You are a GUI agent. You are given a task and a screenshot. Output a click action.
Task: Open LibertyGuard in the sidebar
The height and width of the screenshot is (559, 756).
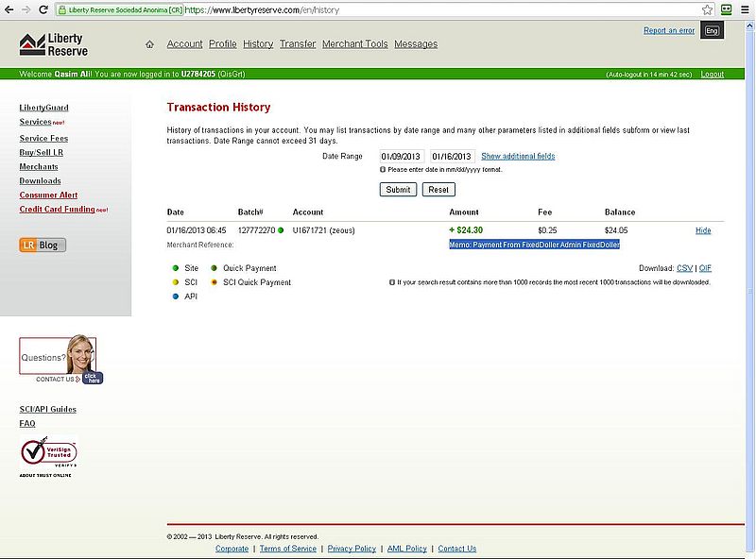43,108
